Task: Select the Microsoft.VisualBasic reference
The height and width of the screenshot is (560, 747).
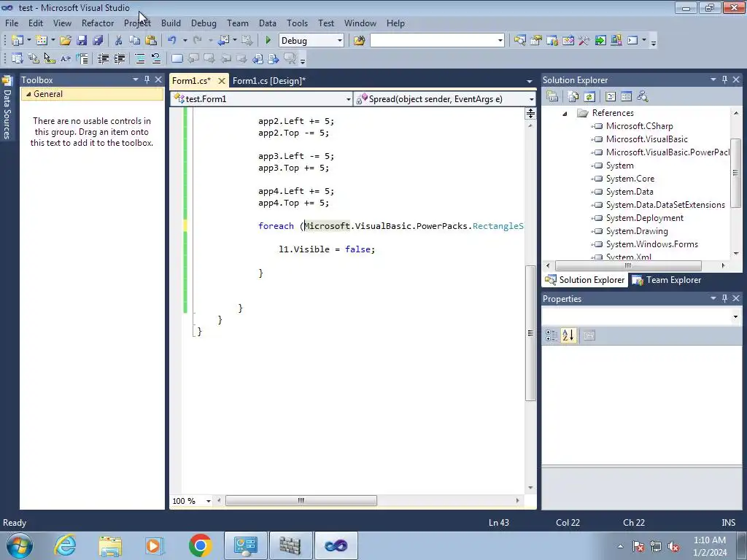Action: pos(646,139)
